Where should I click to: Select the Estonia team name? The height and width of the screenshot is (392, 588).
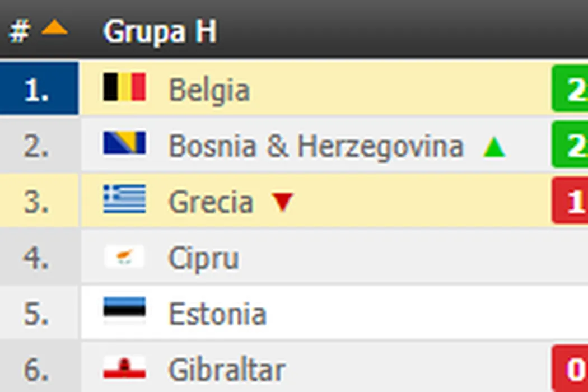(217, 314)
